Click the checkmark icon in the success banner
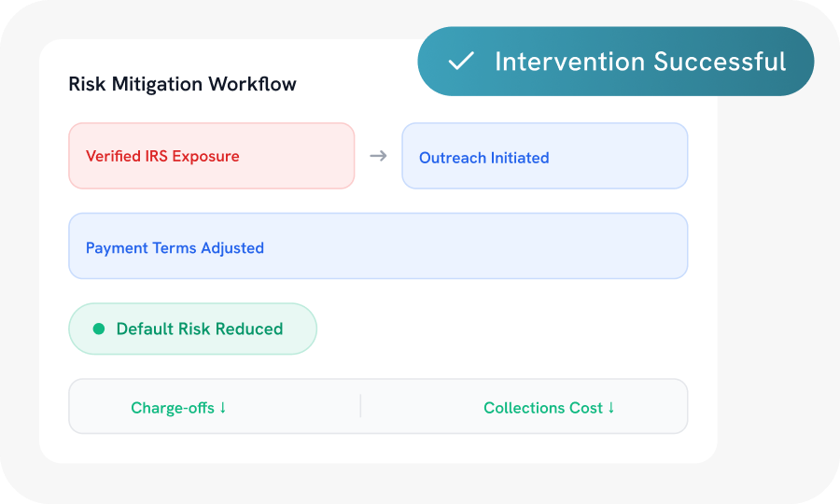This screenshot has width=840, height=504. point(461,62)
